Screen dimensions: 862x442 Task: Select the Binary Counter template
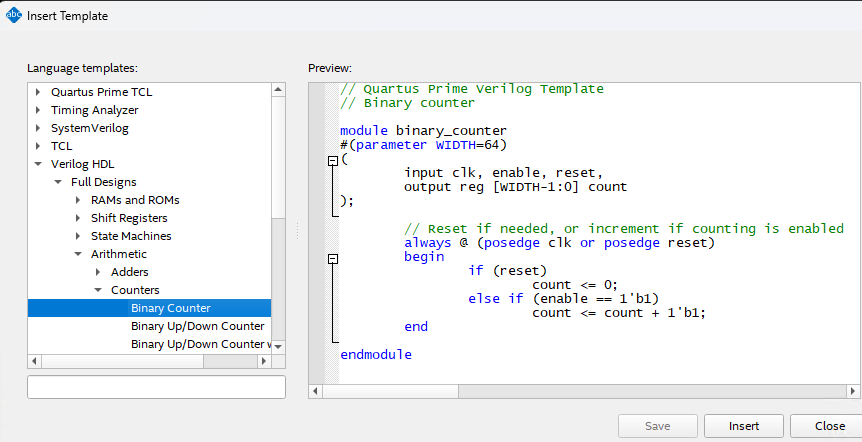coord(170,308)
